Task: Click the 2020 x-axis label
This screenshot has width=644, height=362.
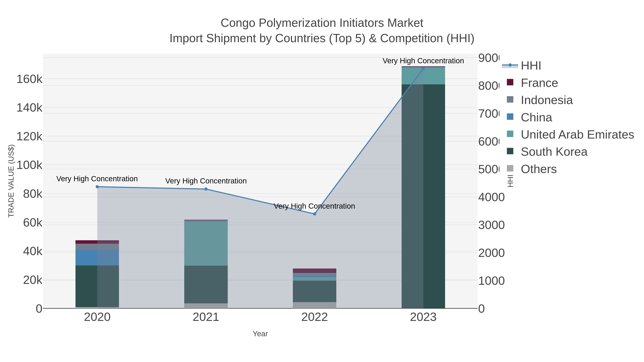Action: tap(97, 317)
